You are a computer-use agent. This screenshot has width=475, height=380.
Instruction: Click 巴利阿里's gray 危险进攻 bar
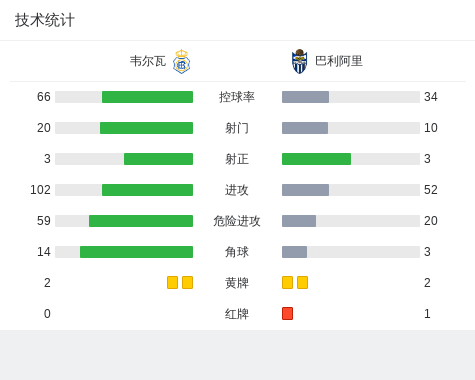point(299,221)
